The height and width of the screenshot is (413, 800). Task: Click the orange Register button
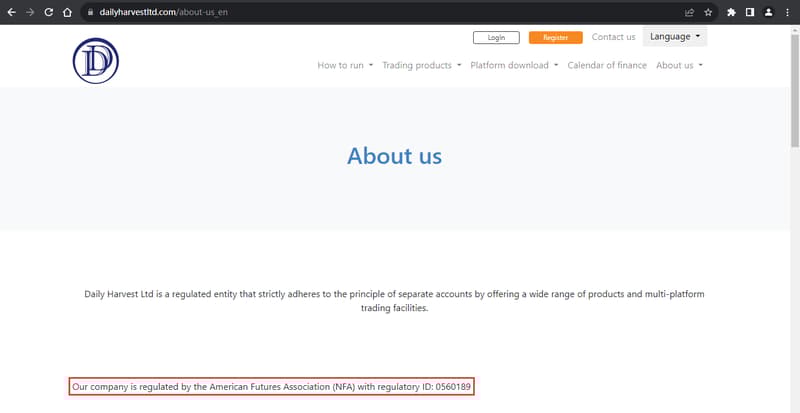(556, 37)
